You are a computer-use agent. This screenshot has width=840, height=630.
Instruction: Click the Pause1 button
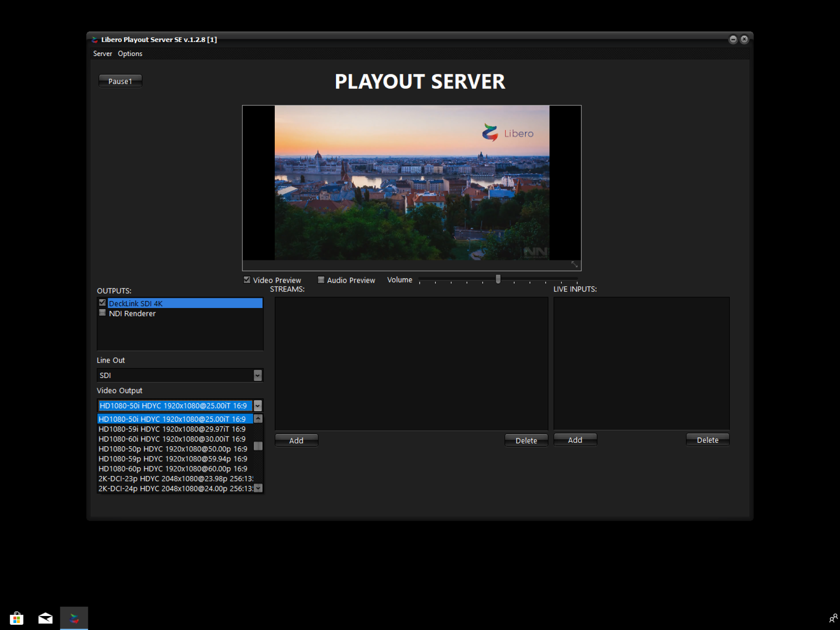120,81
